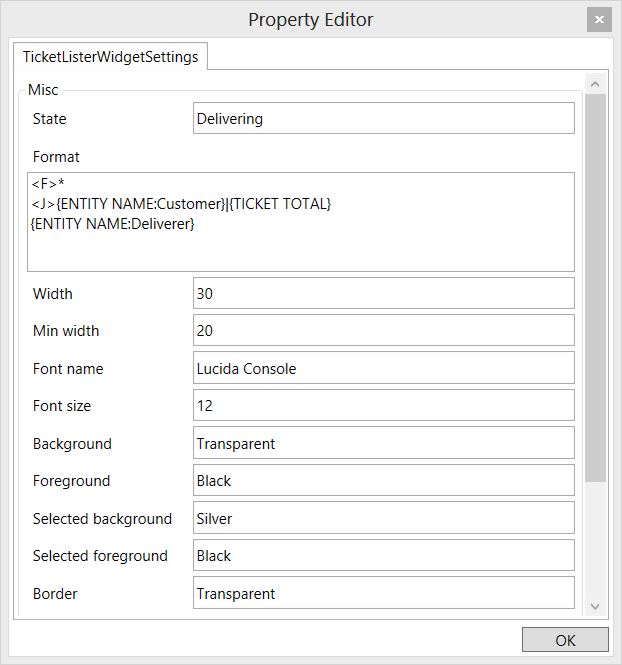Screen dimensions: 622x665
Task: Close the Property Editor window
Action: tap(599, 19)
